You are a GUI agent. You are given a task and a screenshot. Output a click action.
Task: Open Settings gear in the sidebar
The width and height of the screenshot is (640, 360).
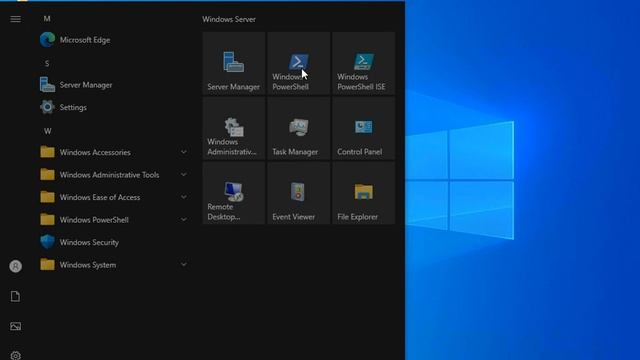click(16, 355)
